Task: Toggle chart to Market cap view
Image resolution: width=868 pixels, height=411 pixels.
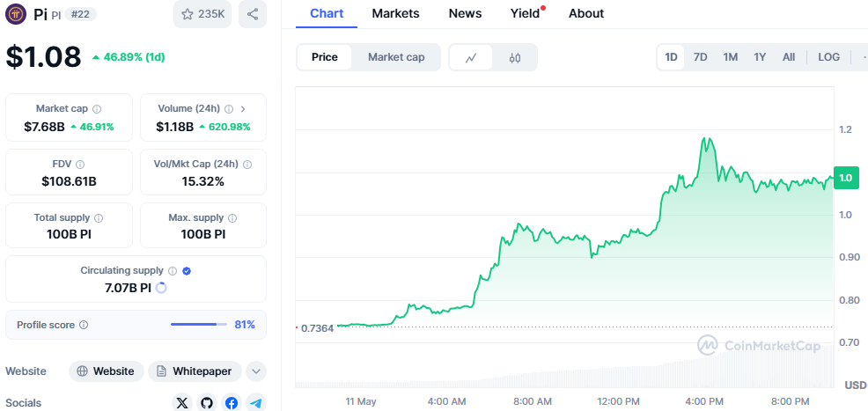Action: [396, 57]
